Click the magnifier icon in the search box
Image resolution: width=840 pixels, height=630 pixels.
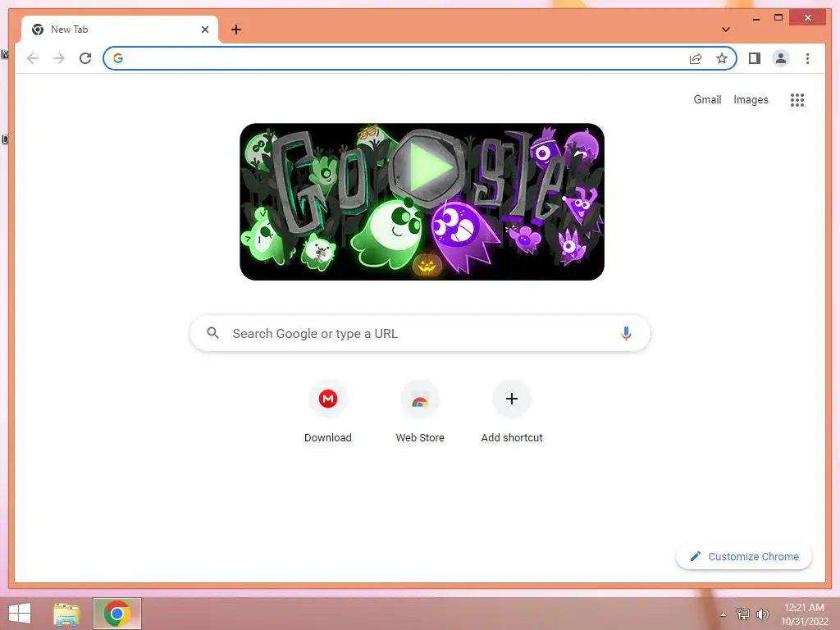pyautogui.click(x=212, y=333)
